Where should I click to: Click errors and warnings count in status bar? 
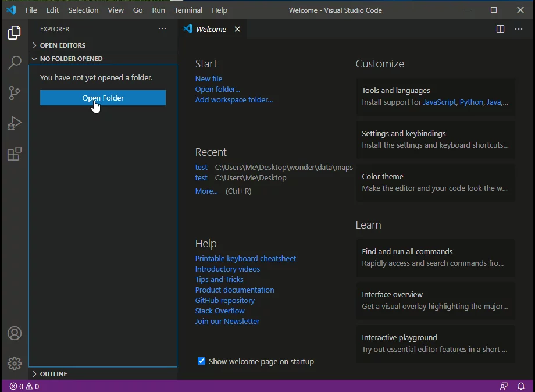click(x=24, y=386)
